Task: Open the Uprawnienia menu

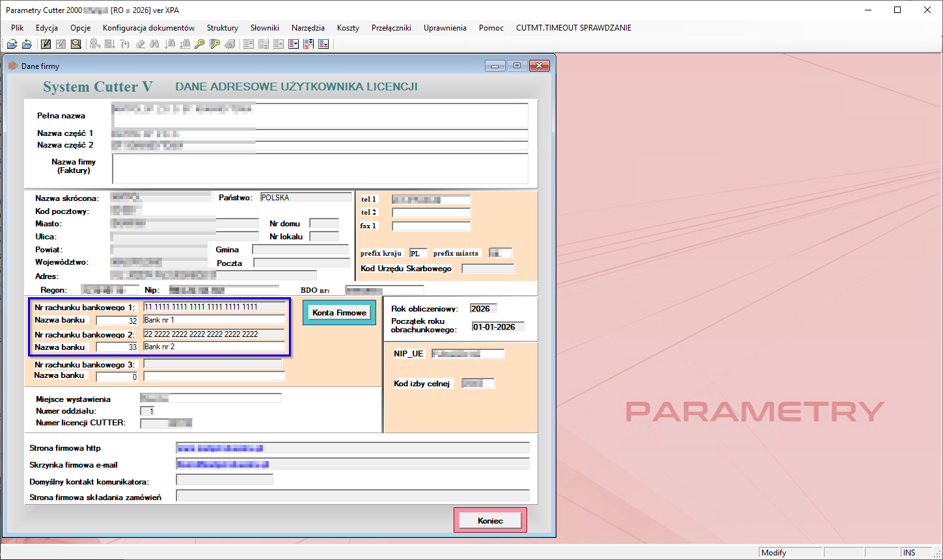Action: pyautogui.click(x=445, y=28)
